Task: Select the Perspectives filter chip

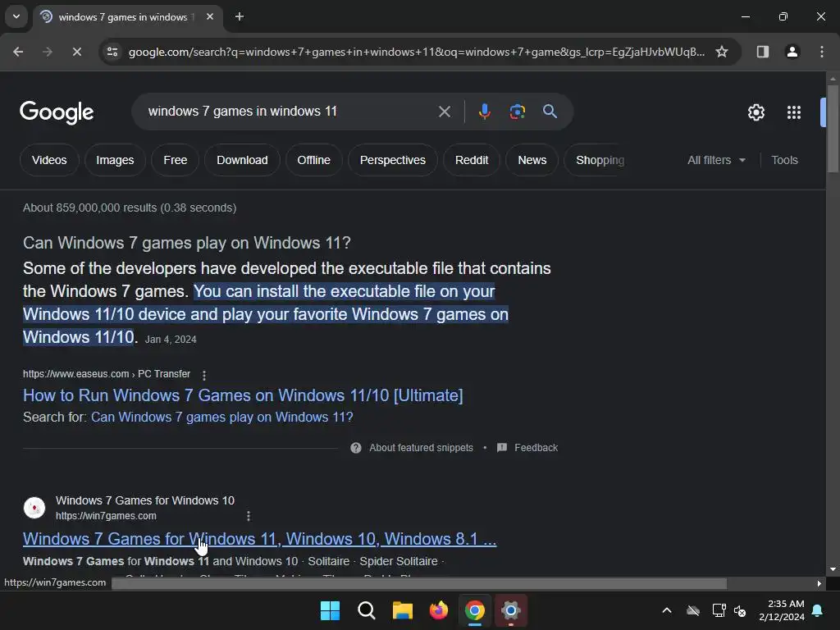Action: click(393, 160)
